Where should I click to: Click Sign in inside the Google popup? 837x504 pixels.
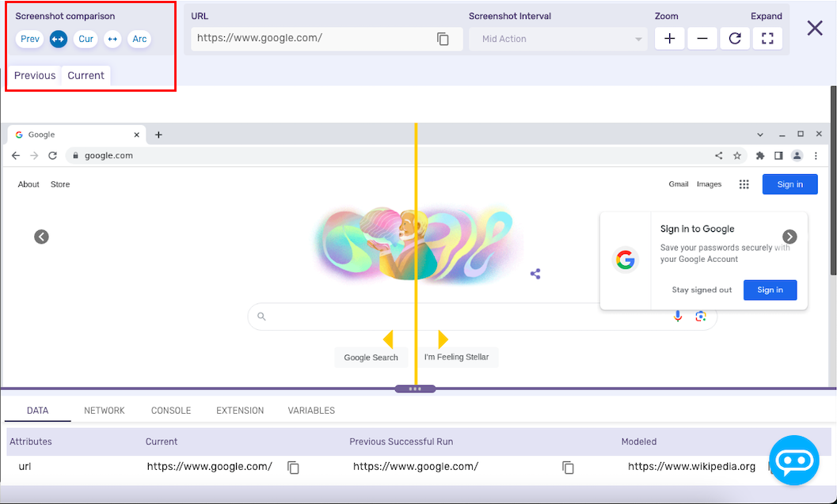coord(770,290)
